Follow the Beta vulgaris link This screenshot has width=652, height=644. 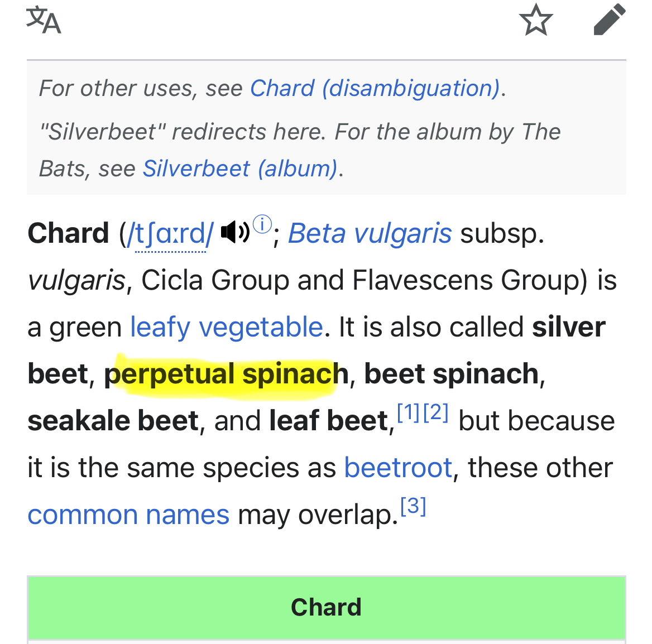(x=370, y=233)
